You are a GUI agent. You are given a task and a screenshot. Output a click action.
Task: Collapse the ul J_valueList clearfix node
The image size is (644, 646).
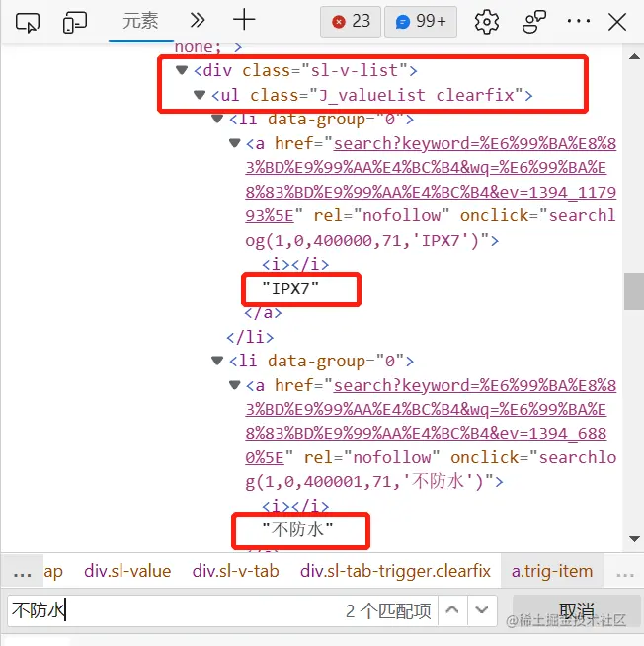[x=200, y=95]
